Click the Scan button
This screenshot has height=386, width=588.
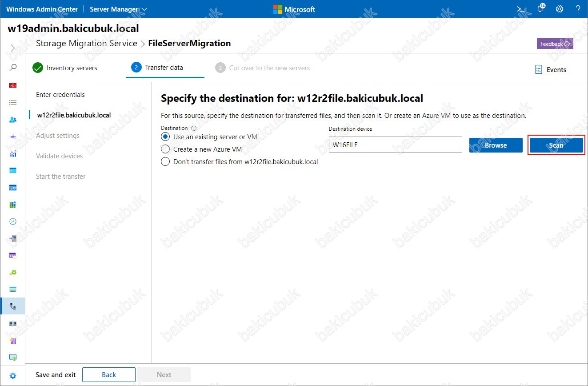556,145
